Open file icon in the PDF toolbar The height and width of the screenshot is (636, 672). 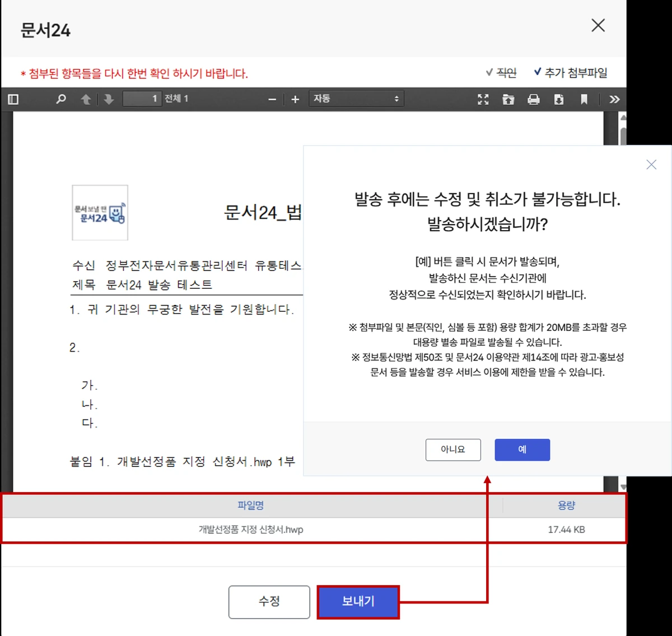click(508, 100)
